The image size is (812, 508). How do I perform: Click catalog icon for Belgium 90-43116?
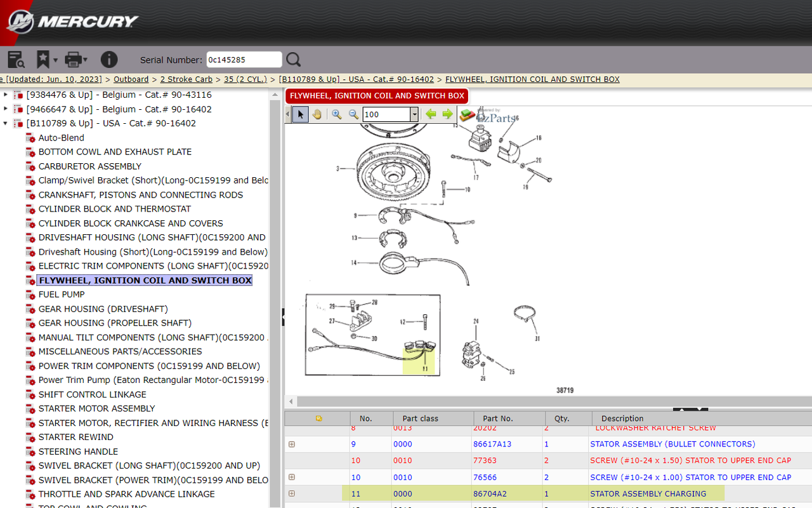pos(18,95)
